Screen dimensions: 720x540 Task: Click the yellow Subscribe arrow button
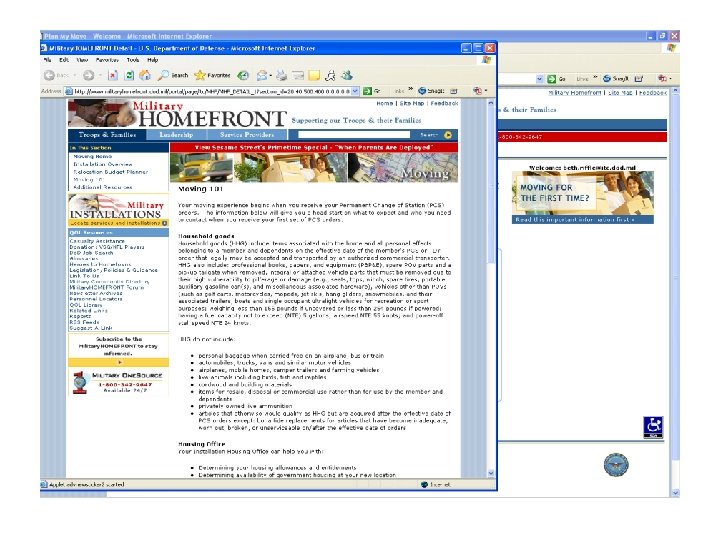click(x=118, y=362)
